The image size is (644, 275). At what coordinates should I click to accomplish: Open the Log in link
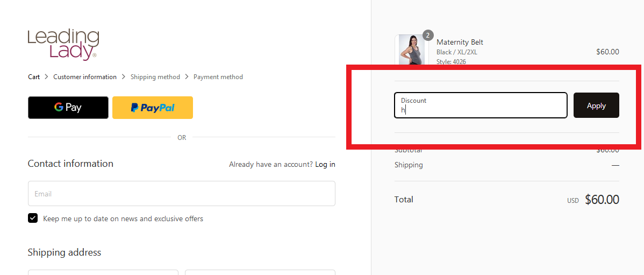pyautogui.click(x=325, y=165)
